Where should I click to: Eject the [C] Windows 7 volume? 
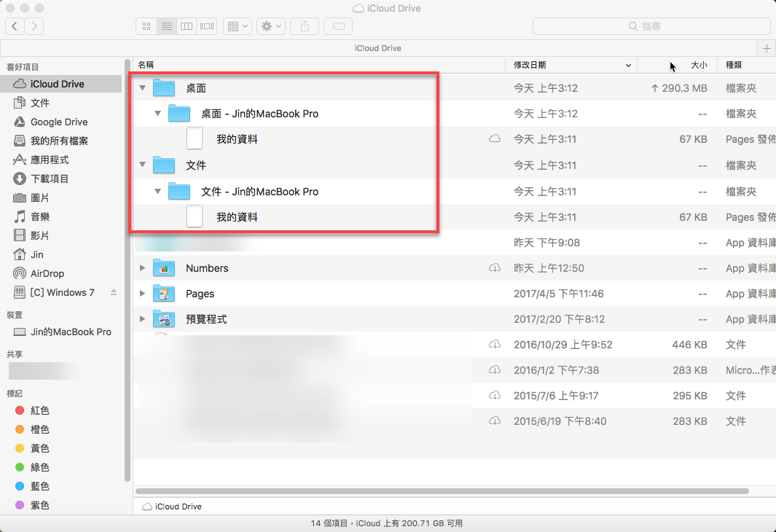click(114, 292)
